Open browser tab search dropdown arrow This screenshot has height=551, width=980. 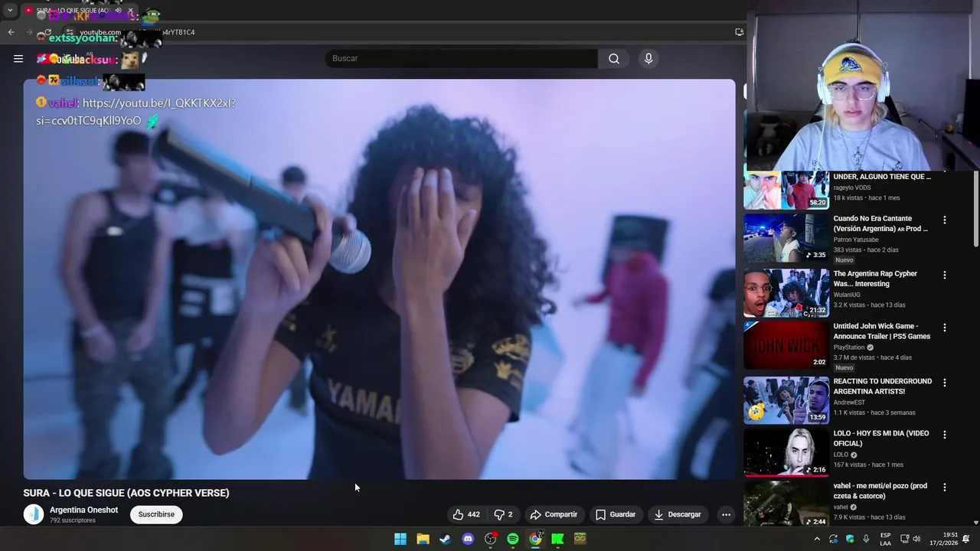9,11
